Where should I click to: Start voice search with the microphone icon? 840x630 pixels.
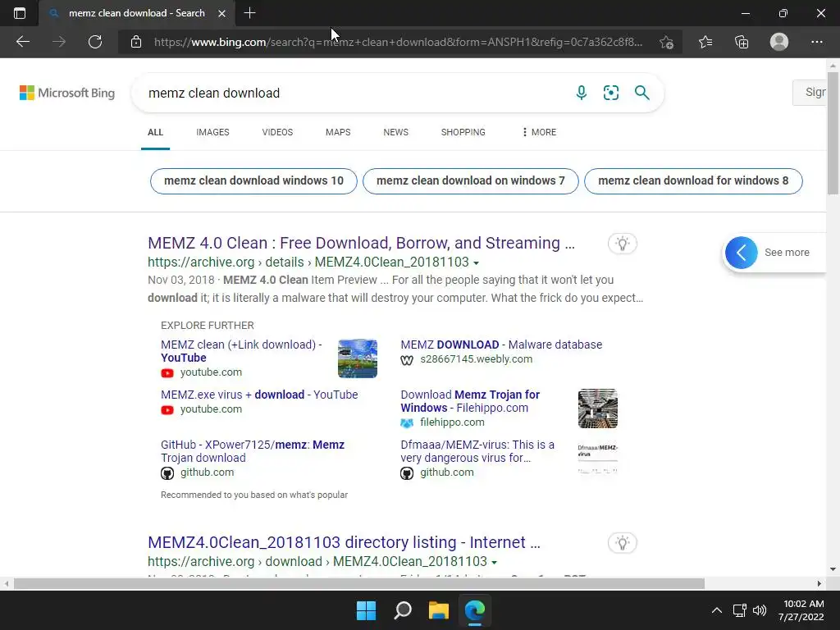(x=582, y=93)
